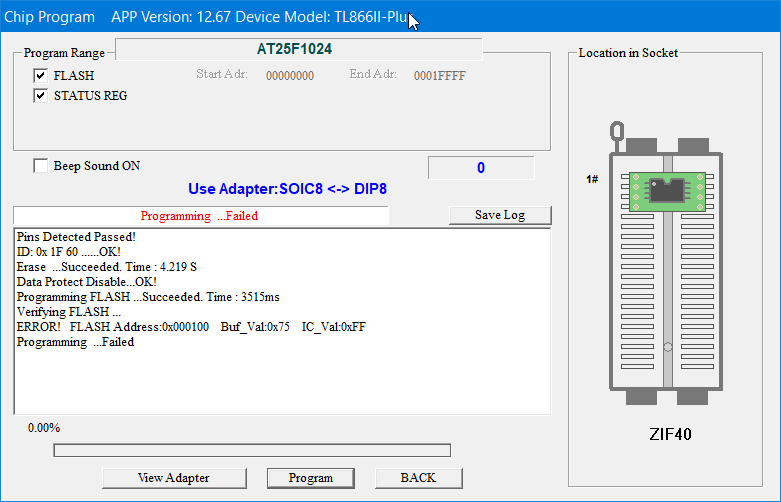Toggle the STATUS REG checkbox
The image size is (781, 502).
(x=41, y=96)
